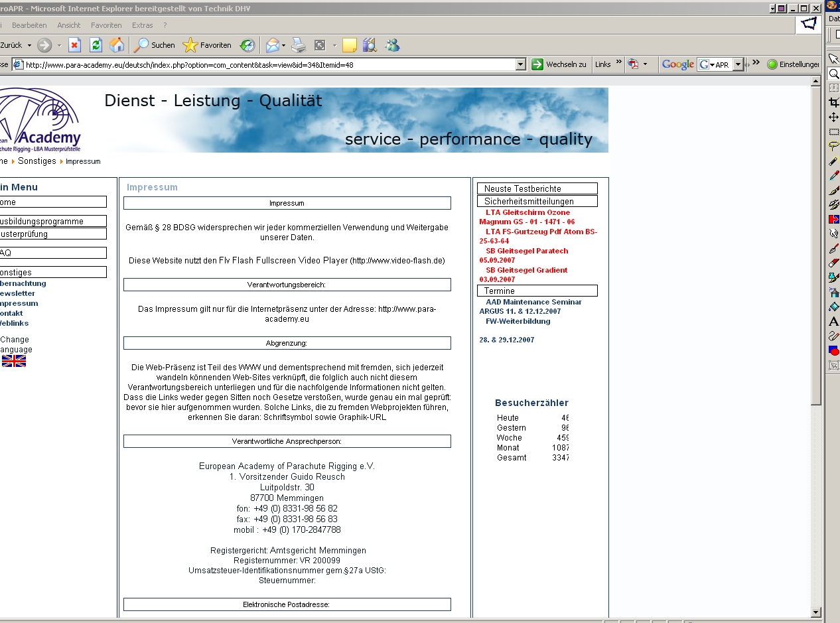Open the AAD Maintenance Seminar ARGUS event
Screen dimensions: 840x623
531,307
